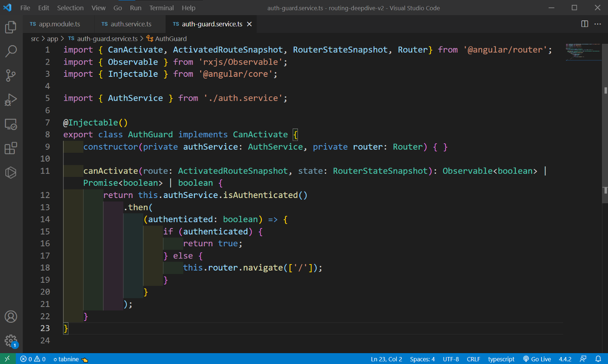The width and height of the screenshot is (608, 364).
Task: Click the constructor keyword on line 9
Action: tap(110, 147)
